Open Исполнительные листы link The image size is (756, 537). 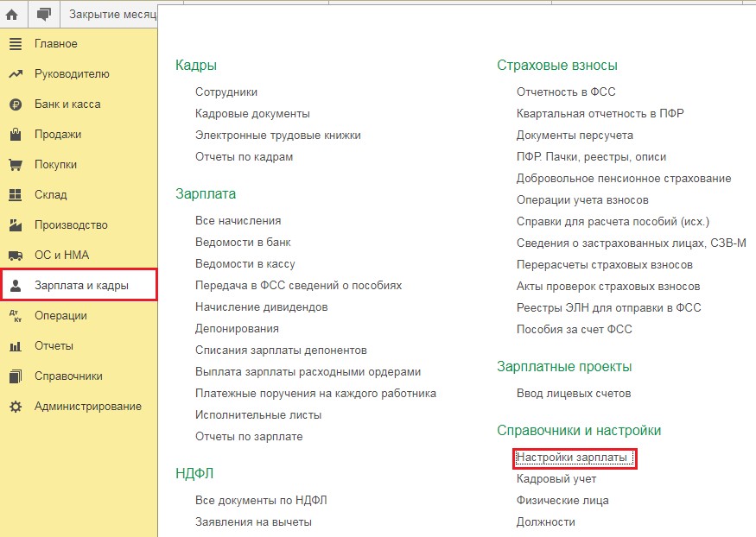click(x=258, y=415)
